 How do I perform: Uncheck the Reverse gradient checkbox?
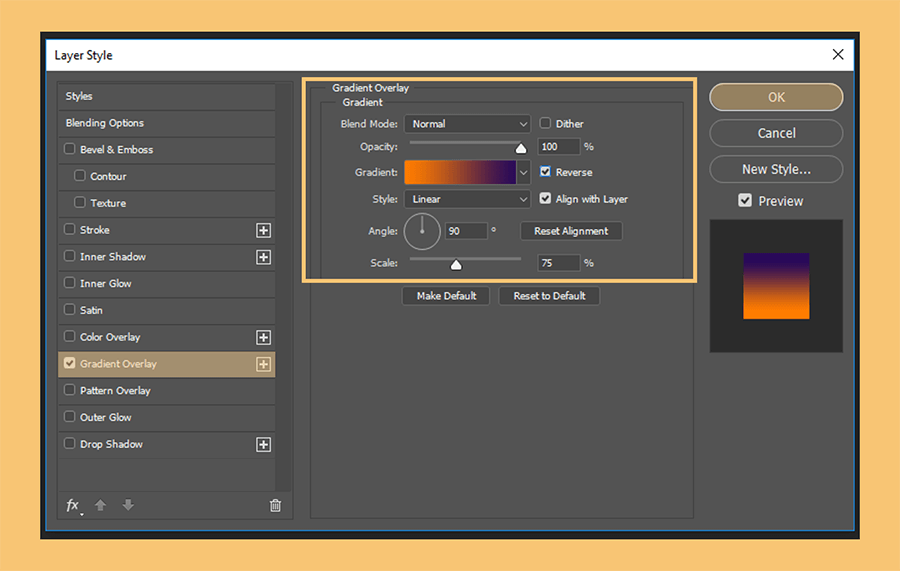545,172
